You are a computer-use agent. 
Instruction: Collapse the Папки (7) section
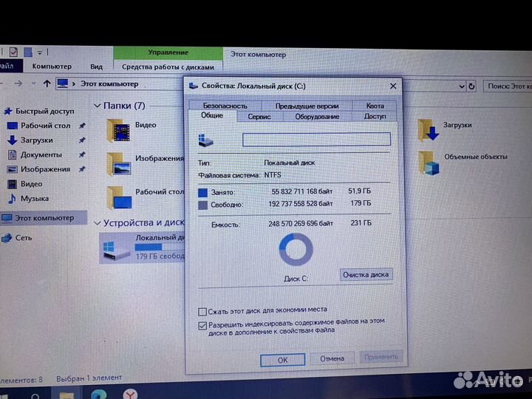97,106
